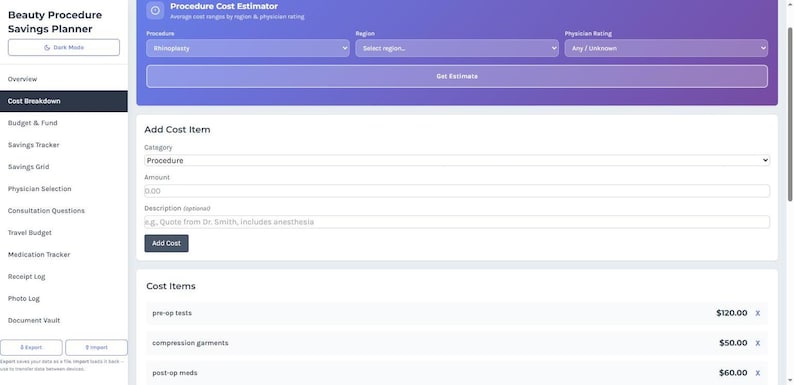Open the Physician Rating dropdown

point(666,49)
